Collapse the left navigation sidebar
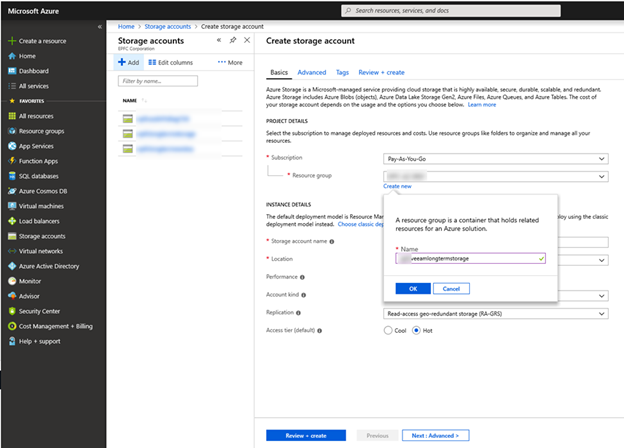The width and height of the screenshot is (624, 448). point(99,27)
